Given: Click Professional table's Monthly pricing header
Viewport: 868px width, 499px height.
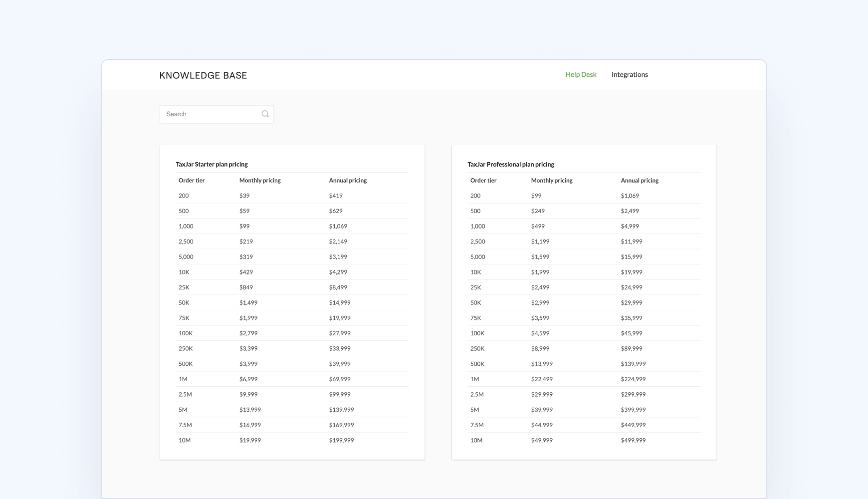Looking at the screenshot, I should (552, 181).
